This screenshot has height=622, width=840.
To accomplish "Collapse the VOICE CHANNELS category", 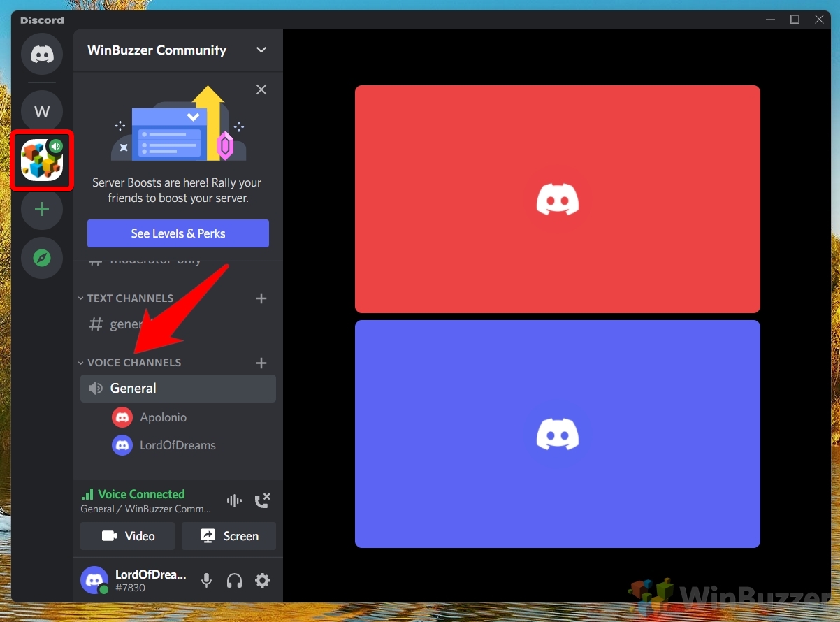I will coord(130,363).
